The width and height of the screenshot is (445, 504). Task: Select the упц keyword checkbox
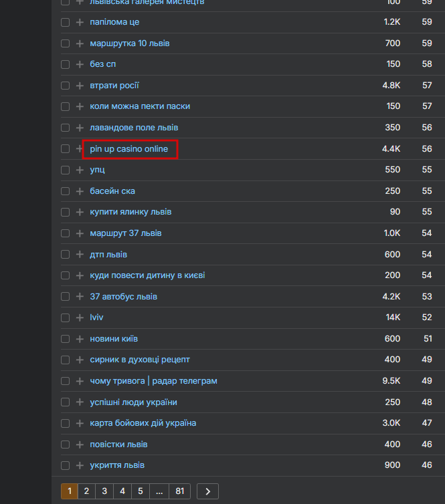coord(66,170)
